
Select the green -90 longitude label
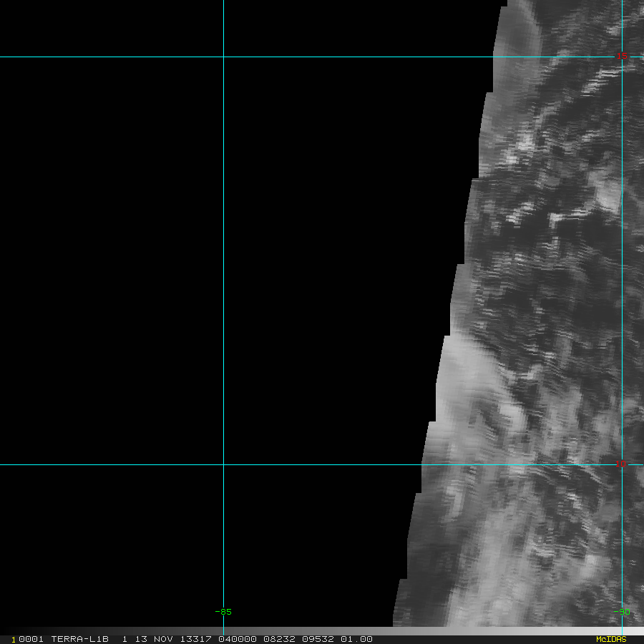tap(621, 612)
